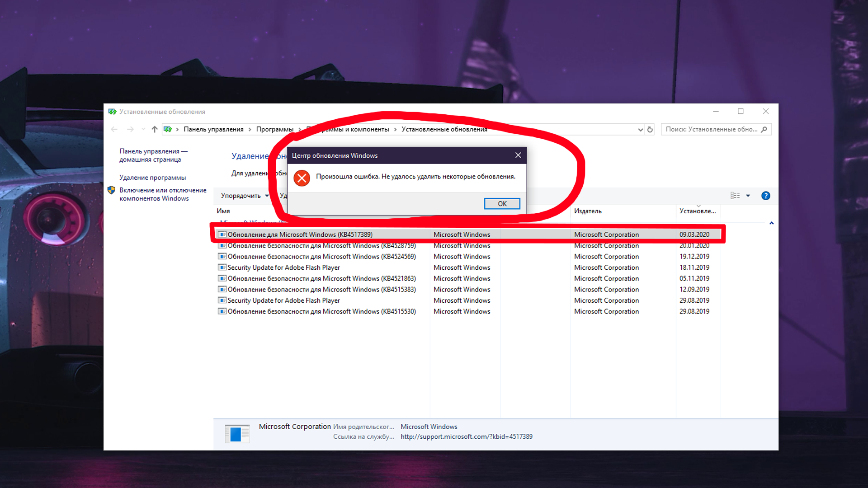Viewport: 868px width, 488px height.
Task: Open Панель управления — домашняя страница link
Action: pyautogui.click(x=153, y=155)
